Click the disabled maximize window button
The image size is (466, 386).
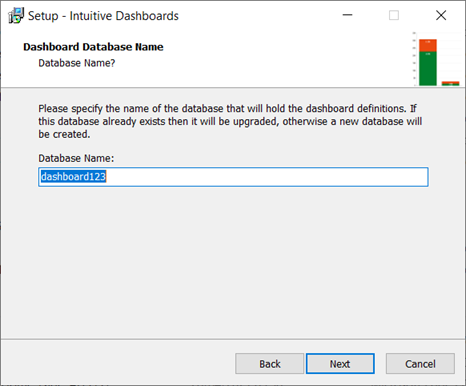tap(394, 15)
